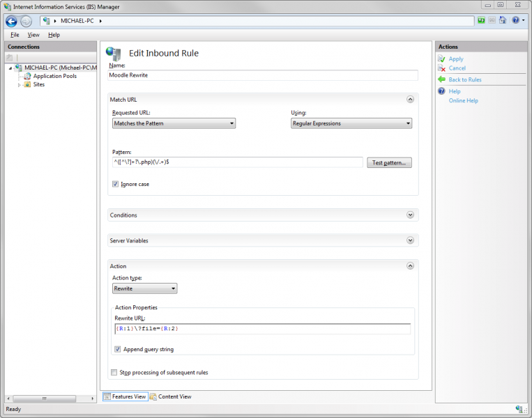This screenshot has height=418, width=532.
Task: Click the Stop toolbar icon
Action: point(492,20)
